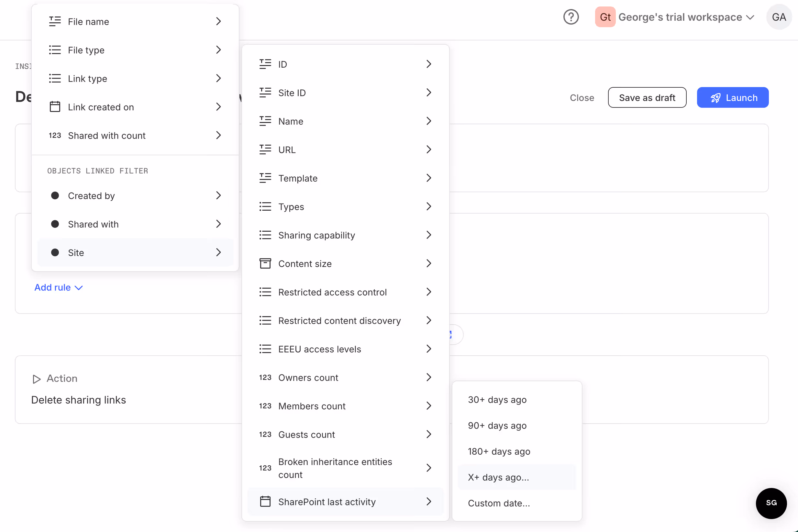The width and height of the screenshot is (798, 532).
Task: Choose the X+ days ago... option
Action: point(498,477)
